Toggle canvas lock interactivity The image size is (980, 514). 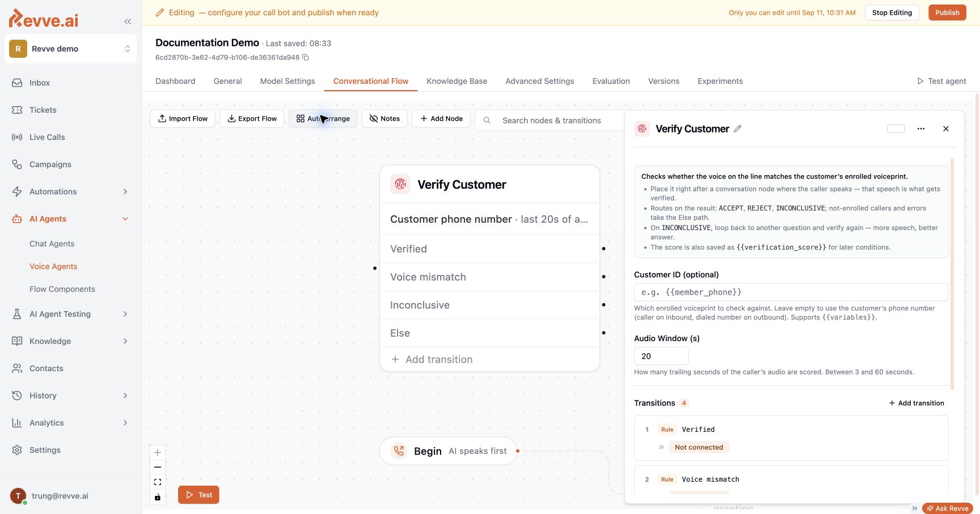(x=158, y=497)
